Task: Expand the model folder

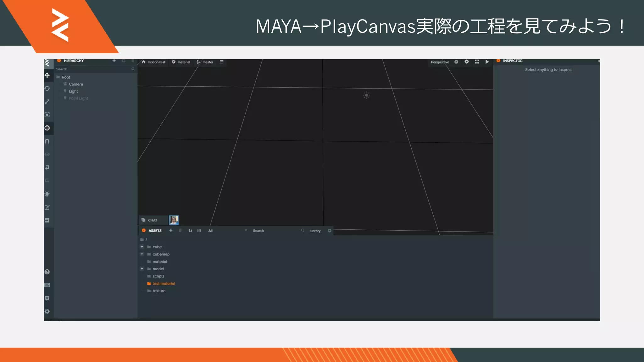Action: (x=142, y=269)
